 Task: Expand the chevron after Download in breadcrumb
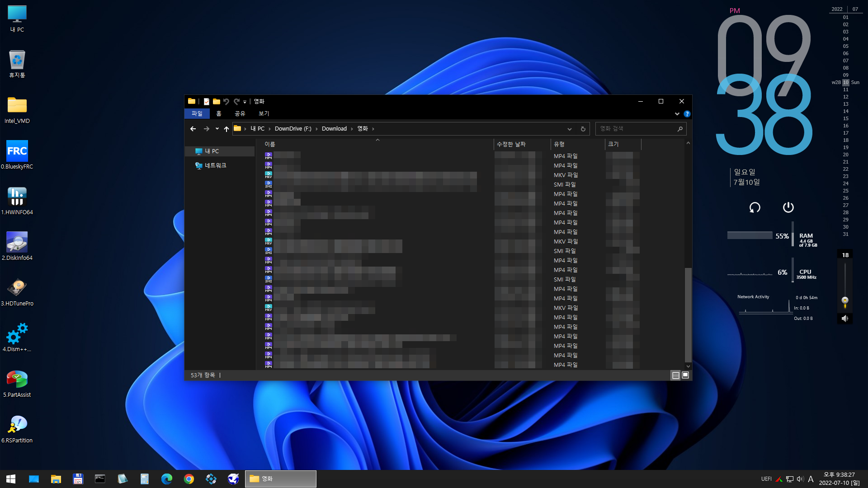pos(352,129)
